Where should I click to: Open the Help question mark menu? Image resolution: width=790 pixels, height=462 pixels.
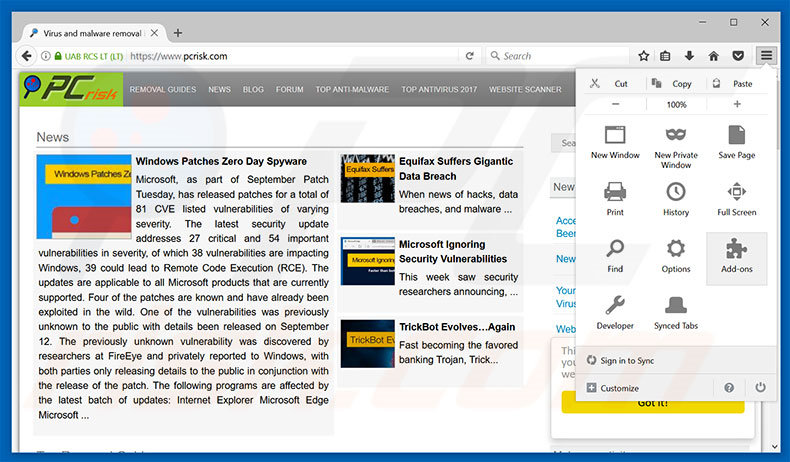(x=729, y=388)
